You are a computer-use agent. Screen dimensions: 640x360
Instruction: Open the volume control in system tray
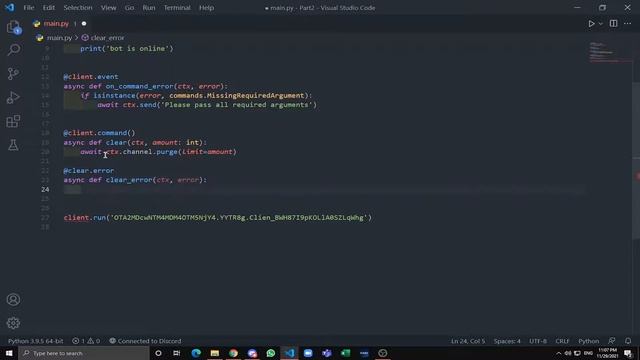point(568,353)
